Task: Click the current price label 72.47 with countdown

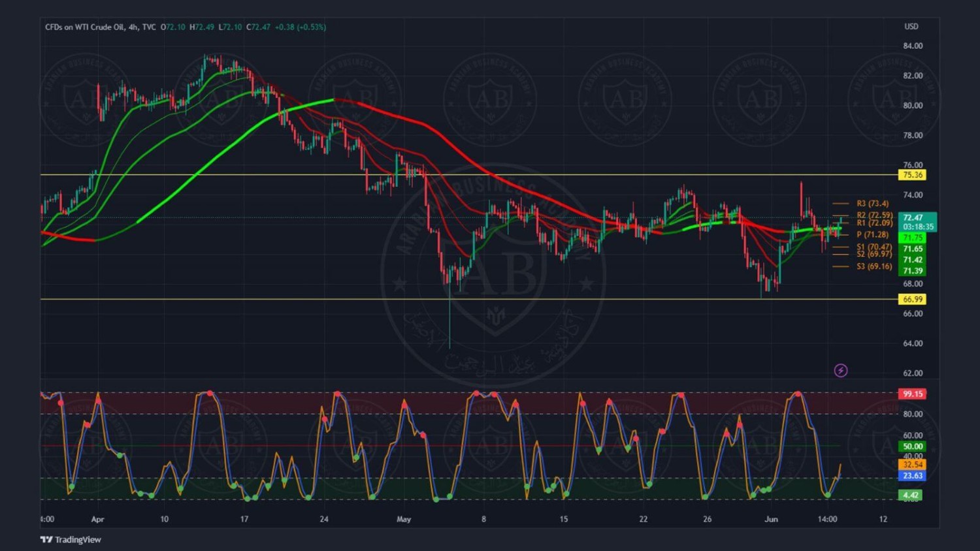Action: pos(918,222)
